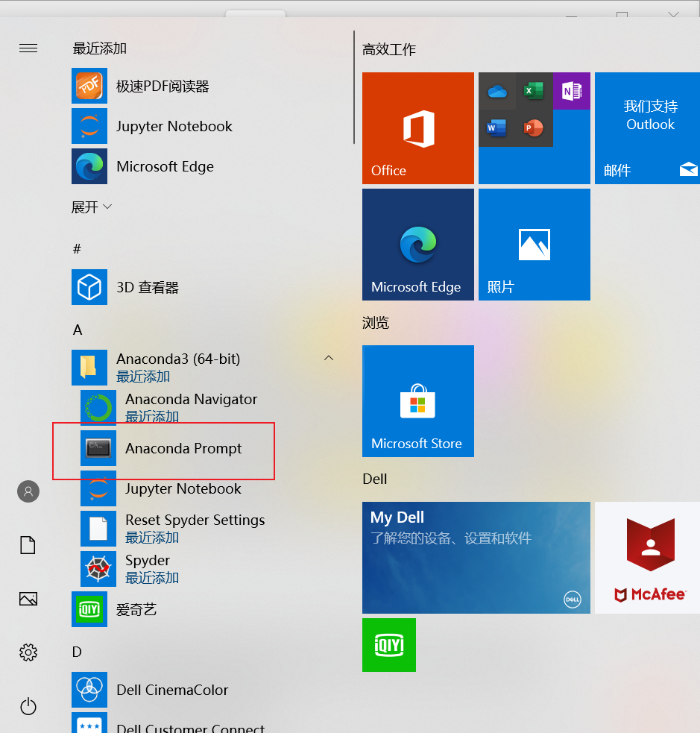Click the Anaconda3 folder chevron arrow
700x733 pixels.
[329, 358]
